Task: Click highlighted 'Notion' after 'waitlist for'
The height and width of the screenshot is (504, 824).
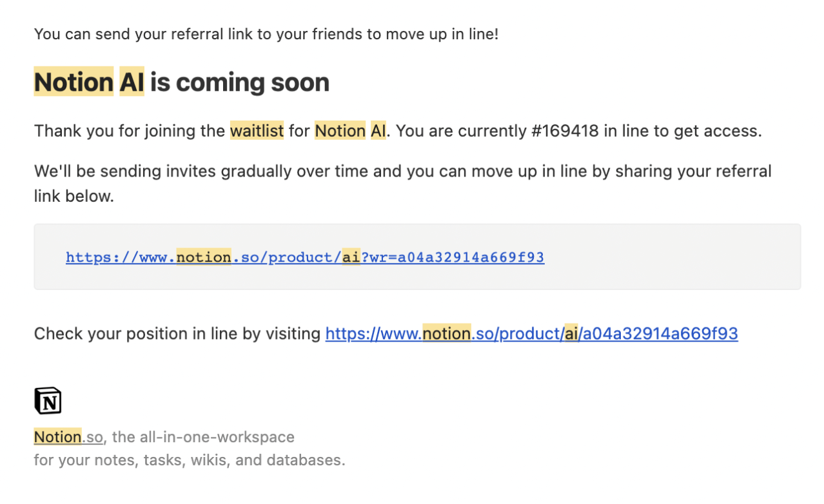Action: pos(340,131)
